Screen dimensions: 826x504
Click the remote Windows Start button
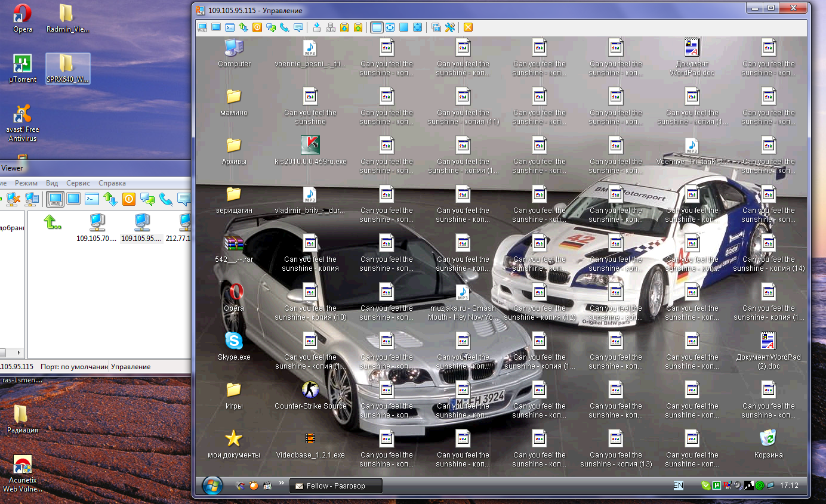tap(212, 486)
